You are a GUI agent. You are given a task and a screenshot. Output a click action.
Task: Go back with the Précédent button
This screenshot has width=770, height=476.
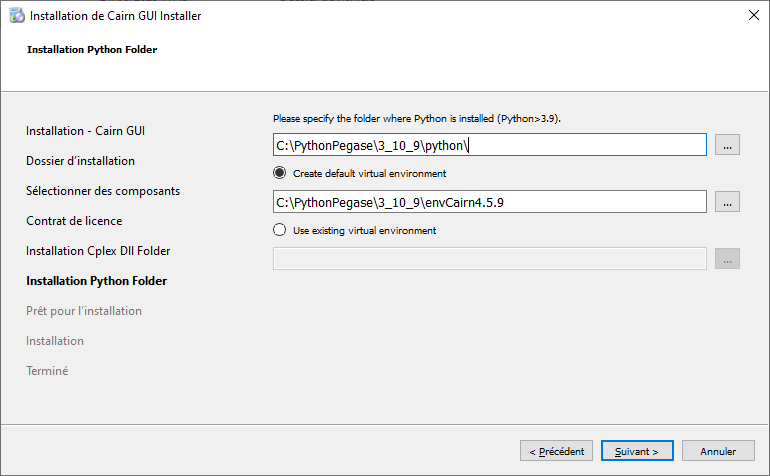click(x=556, y=451)
